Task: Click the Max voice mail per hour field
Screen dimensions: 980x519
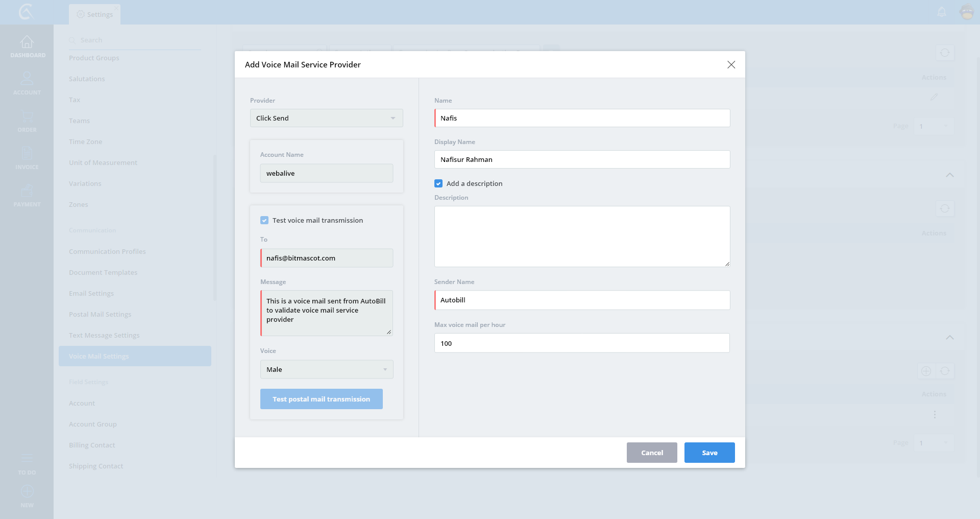Action: click(x=582, y=343)
